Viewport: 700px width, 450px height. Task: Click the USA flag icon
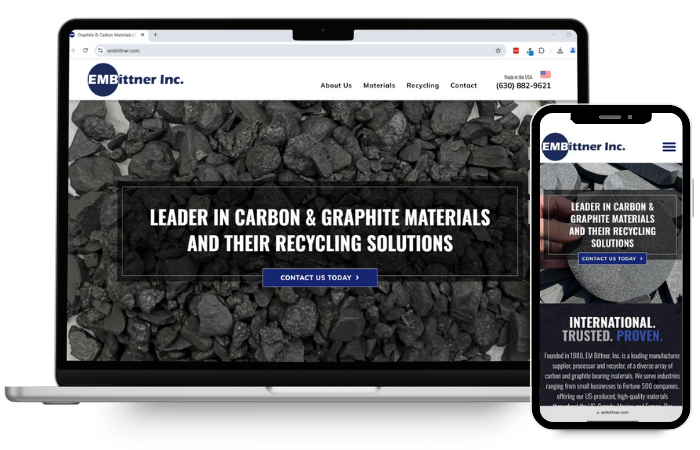[546, 74]
